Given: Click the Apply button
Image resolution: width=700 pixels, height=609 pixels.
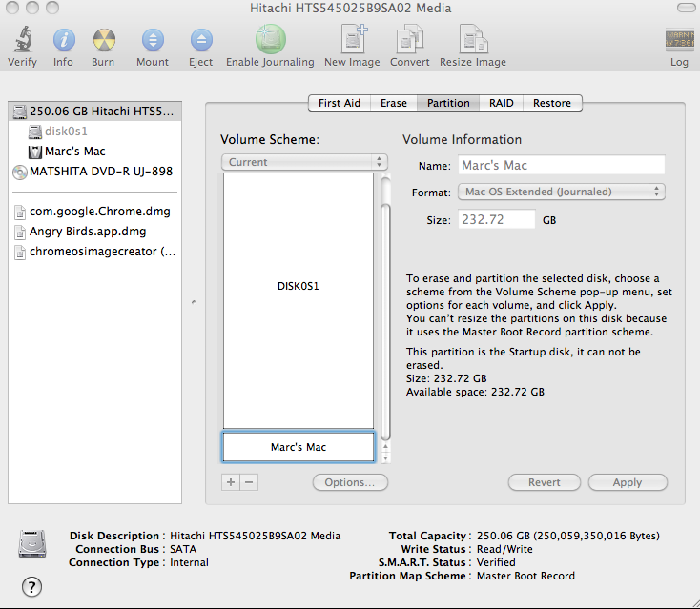Looking at the screenshot, I should click(x=628, y=482).
